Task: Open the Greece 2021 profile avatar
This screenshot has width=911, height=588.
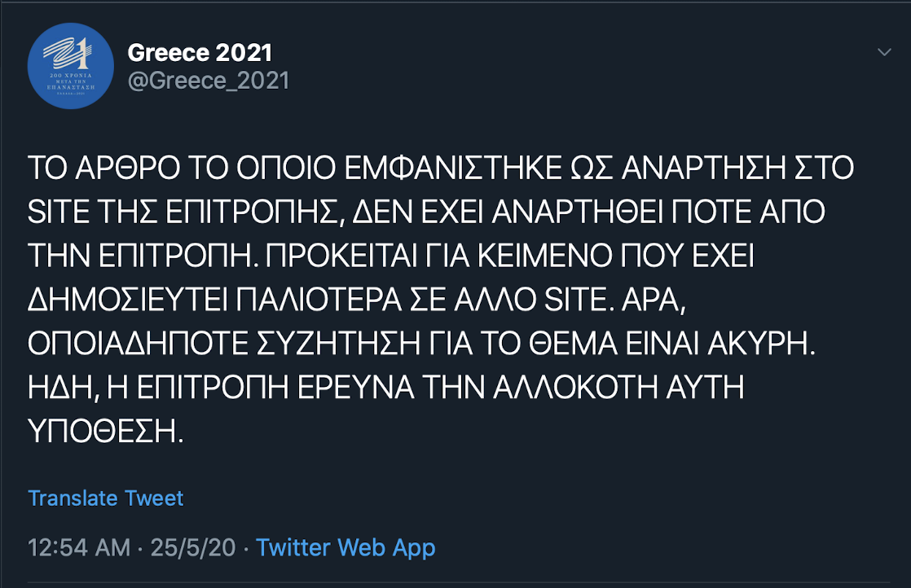Action: tap(71, 68)
